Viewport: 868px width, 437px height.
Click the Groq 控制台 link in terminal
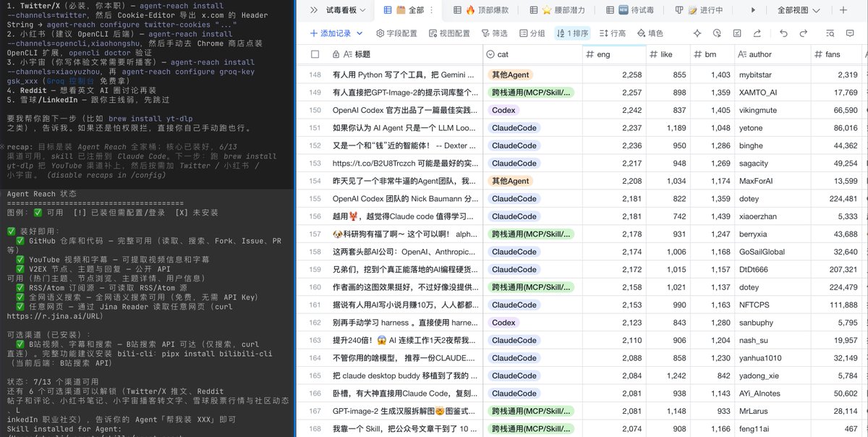[69, 82]
